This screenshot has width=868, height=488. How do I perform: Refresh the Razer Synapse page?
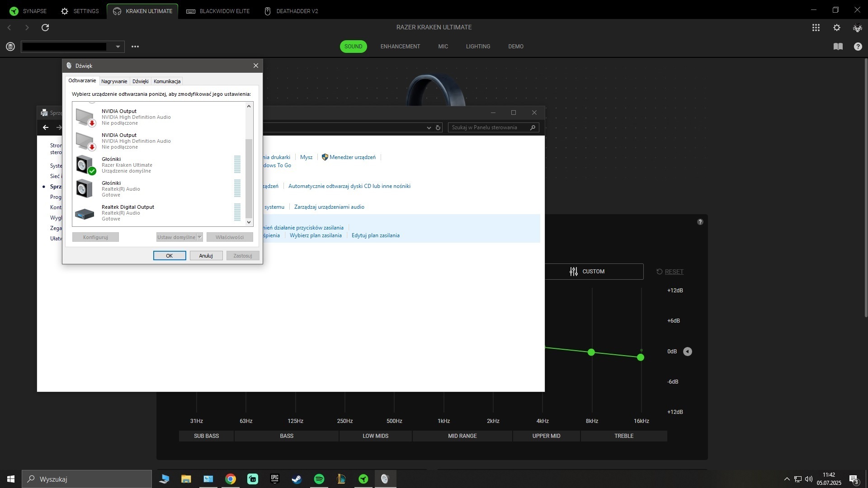45,28
